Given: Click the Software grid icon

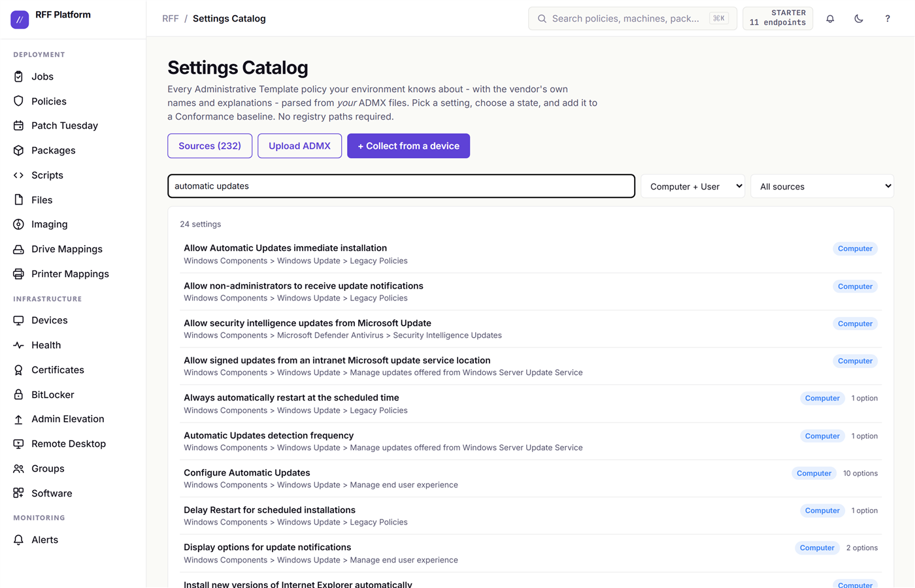Looking at the screenshot, I should (x=18, y=493).
